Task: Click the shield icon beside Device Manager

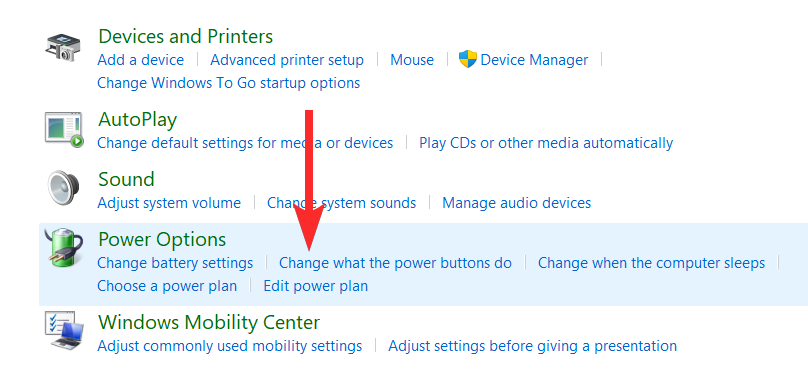Action: [x=467, y=59]
